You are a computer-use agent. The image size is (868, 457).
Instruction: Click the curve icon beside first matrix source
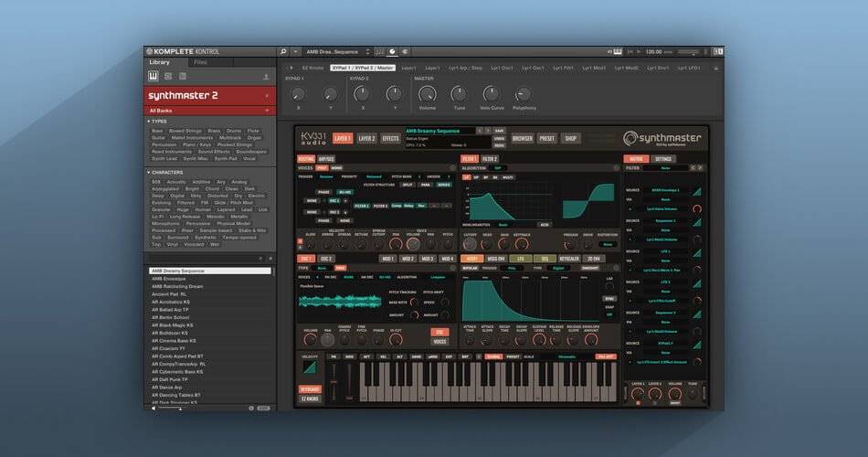[697, 191]
